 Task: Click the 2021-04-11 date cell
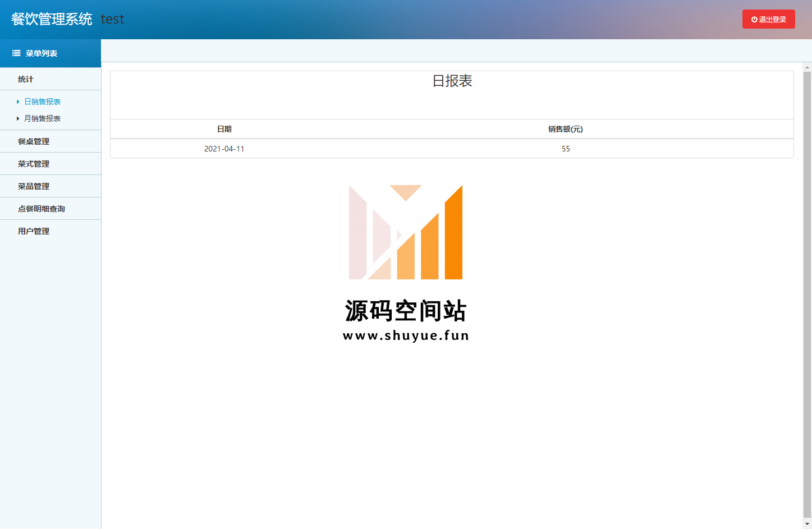coord(224,149)
